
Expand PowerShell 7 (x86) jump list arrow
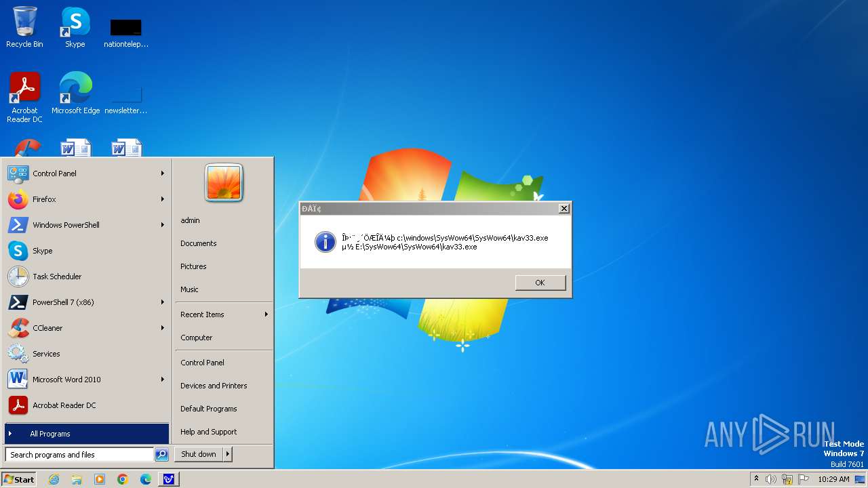(x=163, y=302)
